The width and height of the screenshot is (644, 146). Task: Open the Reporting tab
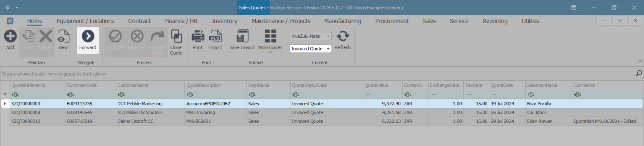(x=495, y=21)
